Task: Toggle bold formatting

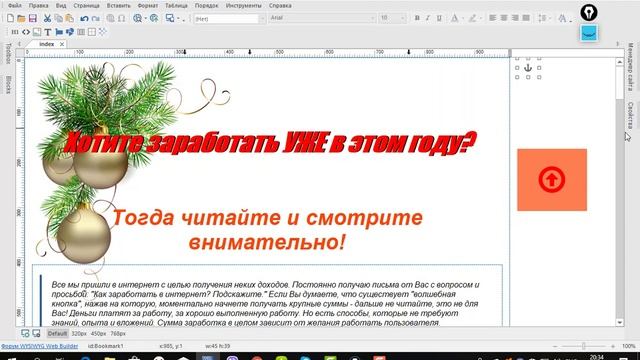Action: coord(417,18)
